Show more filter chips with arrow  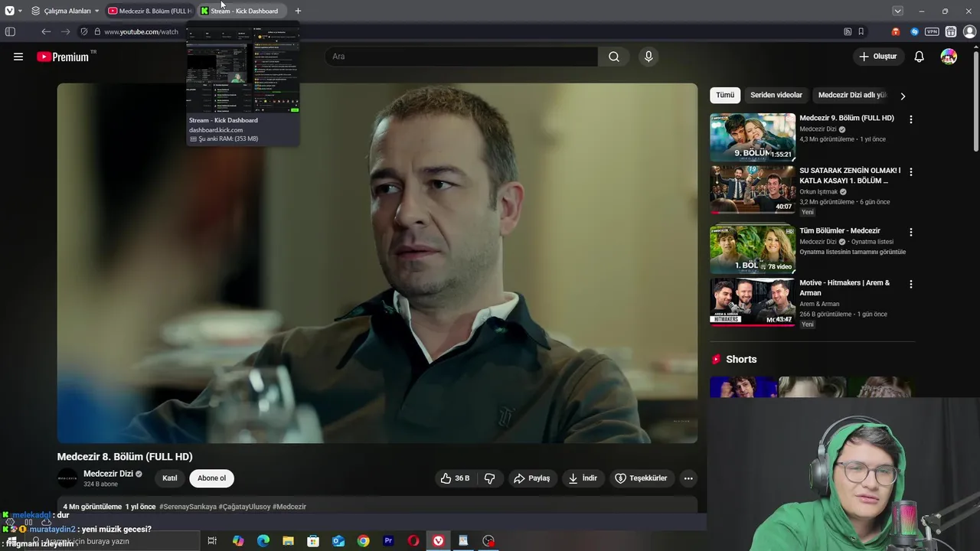click(903, 96)
